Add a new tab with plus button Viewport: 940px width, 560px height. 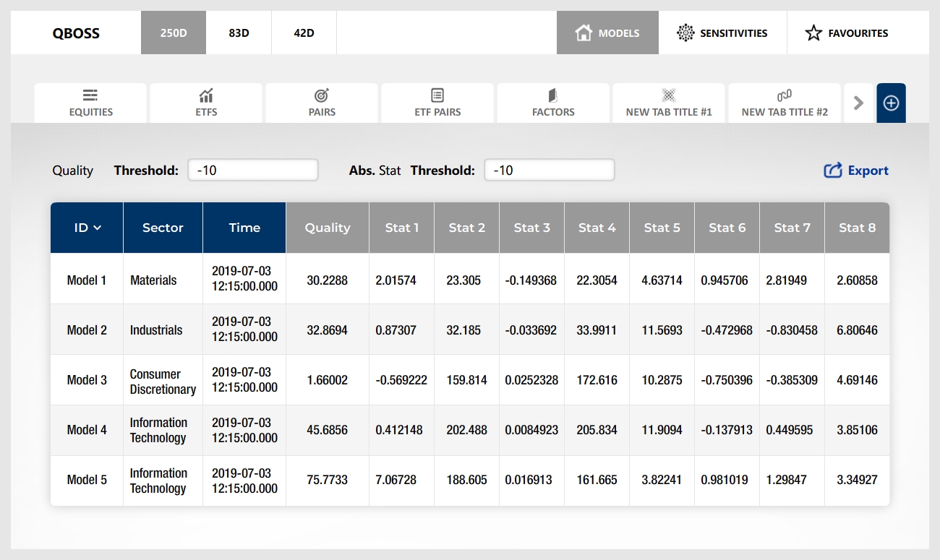tap(891, 103)
